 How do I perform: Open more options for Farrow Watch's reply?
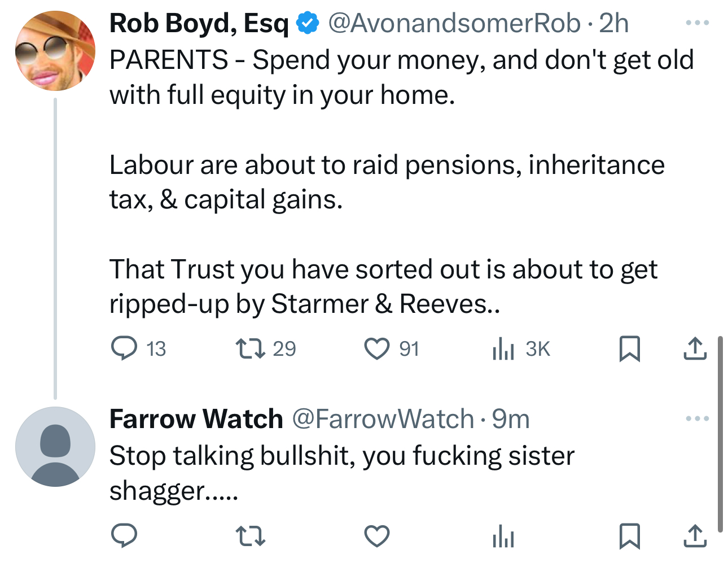697,418
